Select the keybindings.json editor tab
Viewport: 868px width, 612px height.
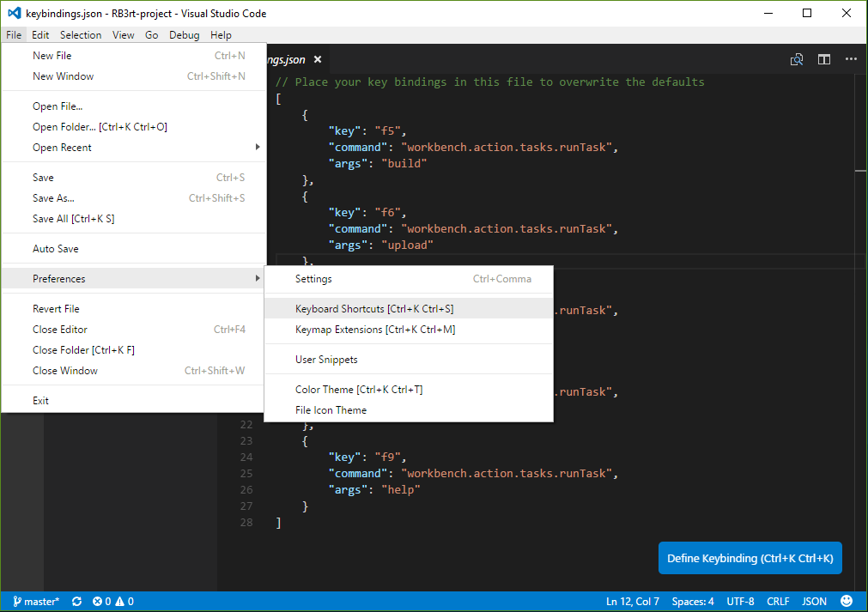[x=287, y=59]
